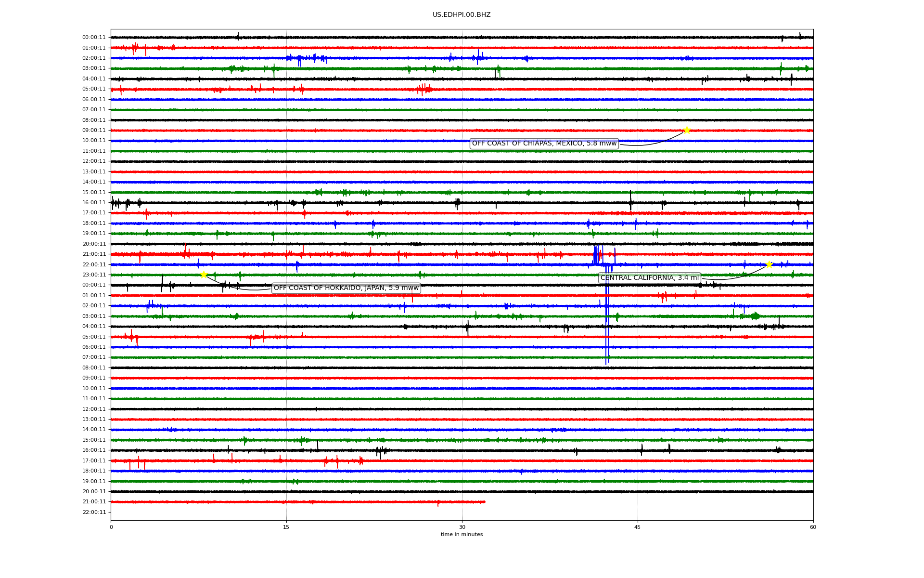Select the OFF COAST OF HOKKAIDO, JAPAN, 5.9 mww label
Screen dimensions: 924x578
(346, 288)
